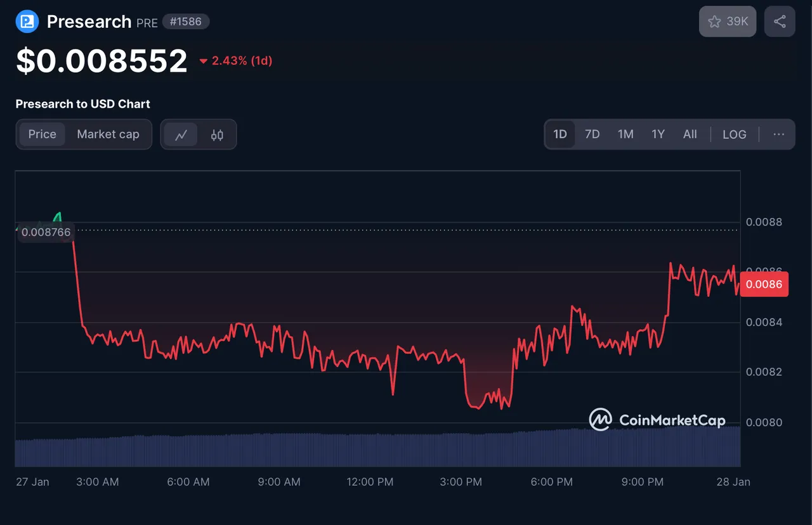This screenshot has width=812, height=525.
Task: Click the #1586 rank badge
Action: click(186, 22)
